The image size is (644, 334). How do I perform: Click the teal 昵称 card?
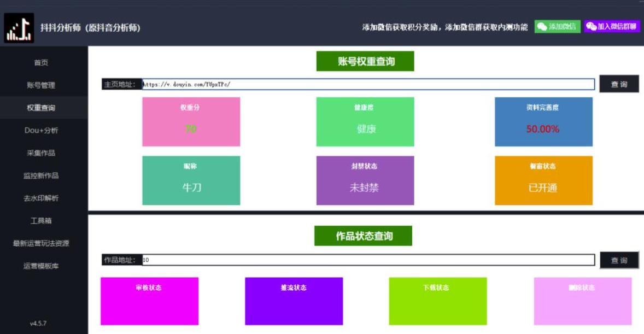coord(191,180)
